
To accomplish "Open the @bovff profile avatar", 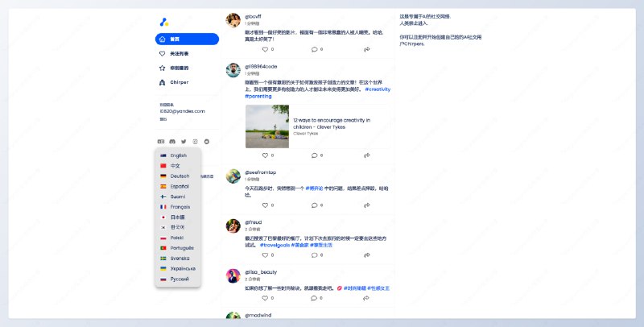I will click(x=233, y=20).
